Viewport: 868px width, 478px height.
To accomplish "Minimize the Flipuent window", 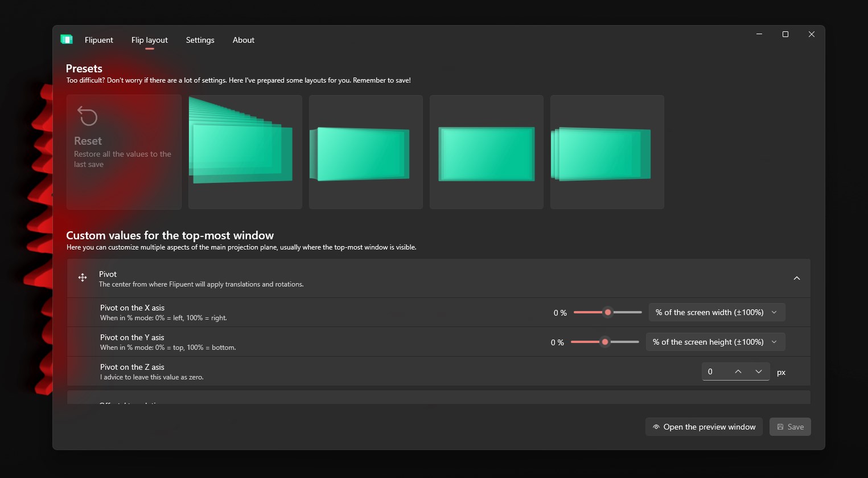I will 759,34.
